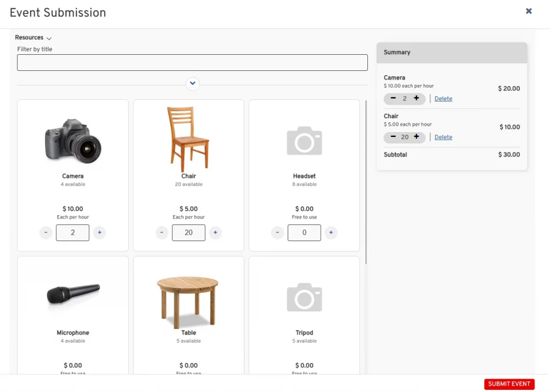The height and width of the screenshot is (392, 550).
Task: Click the Chair $ 10.00 summary total
Action: 510,127
